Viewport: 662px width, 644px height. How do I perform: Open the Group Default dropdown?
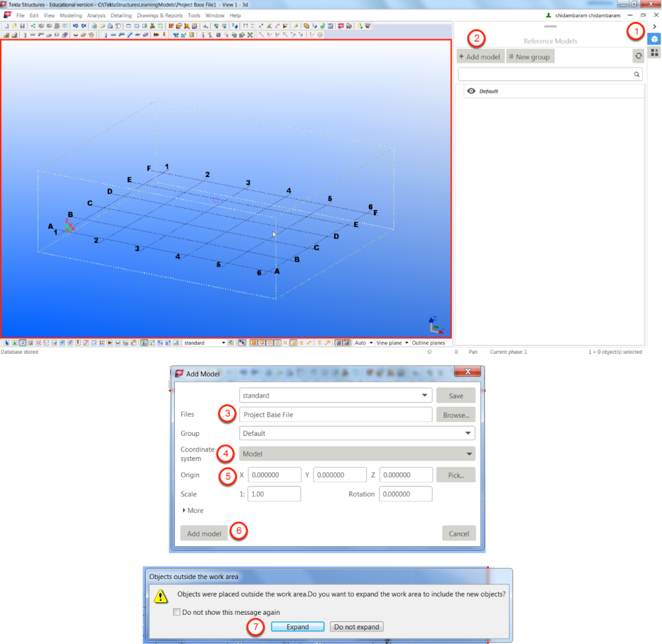468,433
